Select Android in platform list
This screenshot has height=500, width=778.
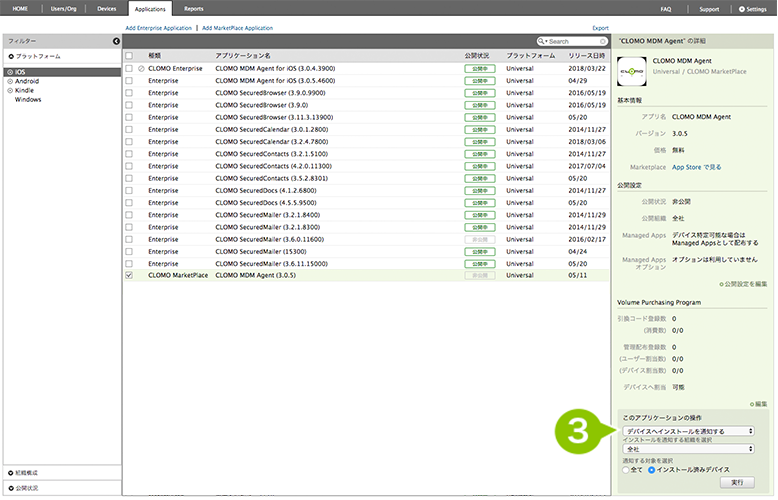[x=27, y=81]
